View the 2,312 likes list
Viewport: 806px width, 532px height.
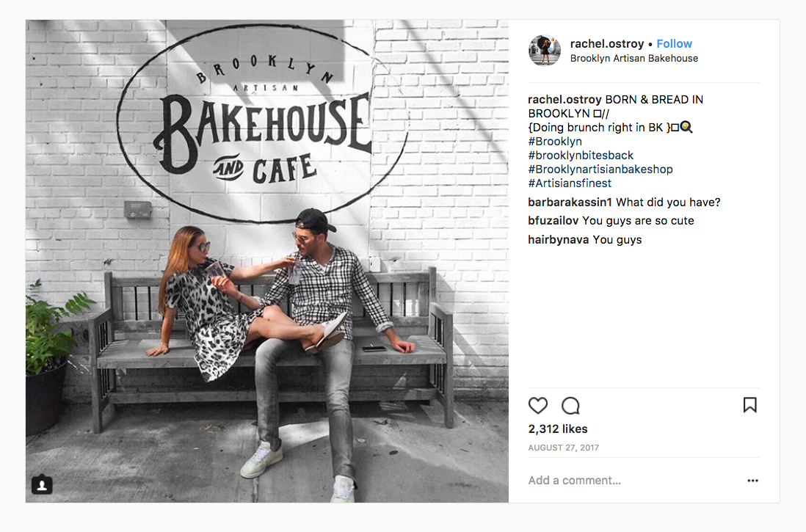558,429
